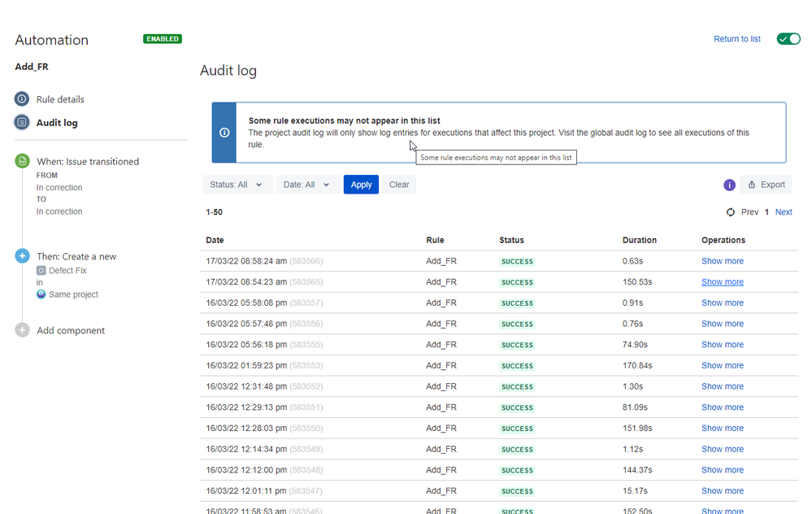
Task: Click the 15.17s duration value
Action: (x=635, y=490)
